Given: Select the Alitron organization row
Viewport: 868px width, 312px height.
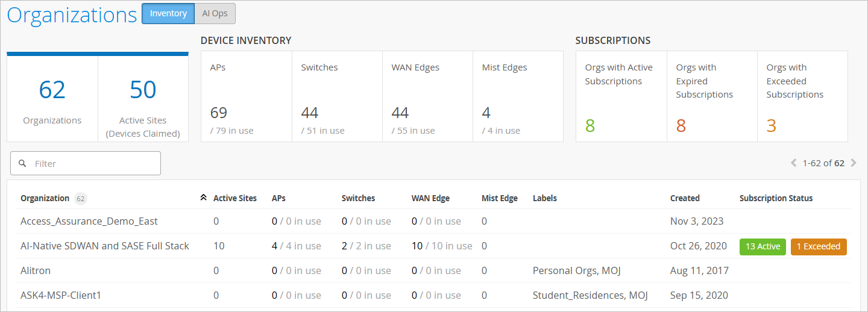Looking at the screenshot, I should 36,270.
